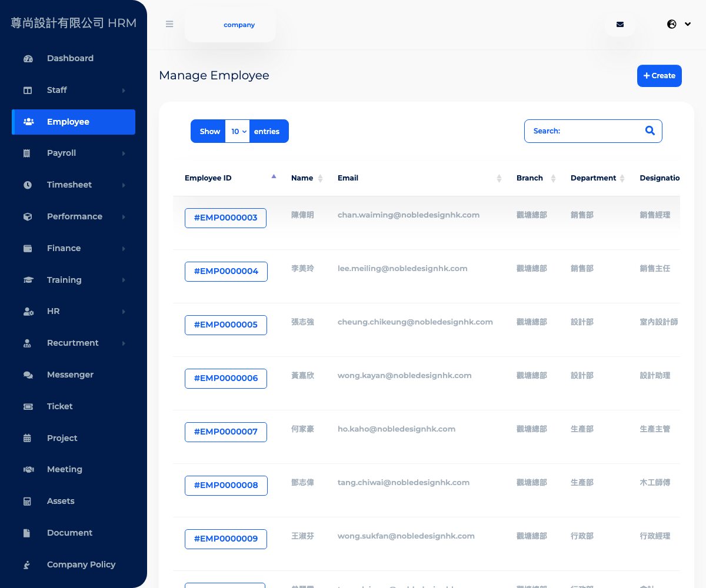The width and height of the screenshot is (706, 588).
Task: Click the Employee people icon
Action: coord(28,122)
